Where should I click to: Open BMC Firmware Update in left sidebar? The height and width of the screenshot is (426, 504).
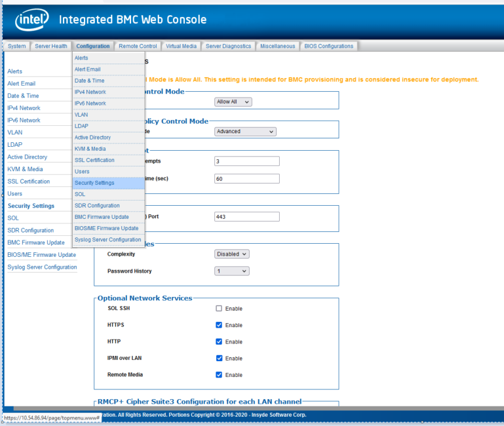[36, 242]
